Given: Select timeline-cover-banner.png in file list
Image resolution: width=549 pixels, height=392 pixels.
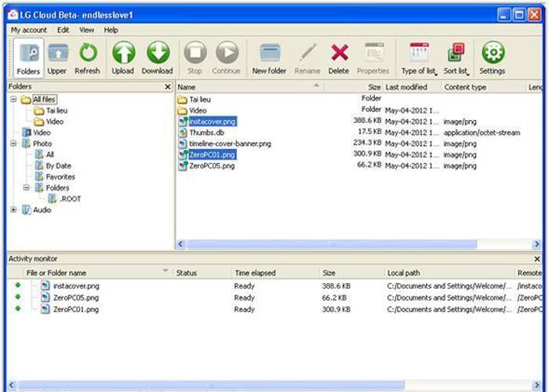Looking at the screenshot, I should (x=230, y=144).
